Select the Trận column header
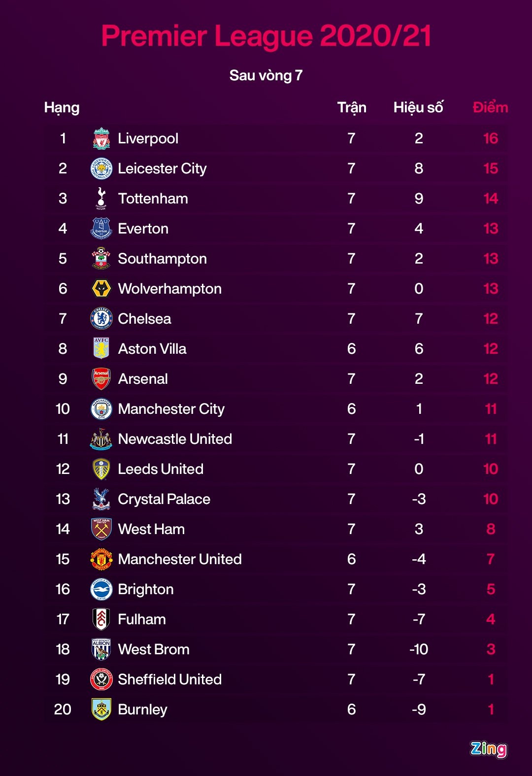532x776 pixels. [352, 107]
